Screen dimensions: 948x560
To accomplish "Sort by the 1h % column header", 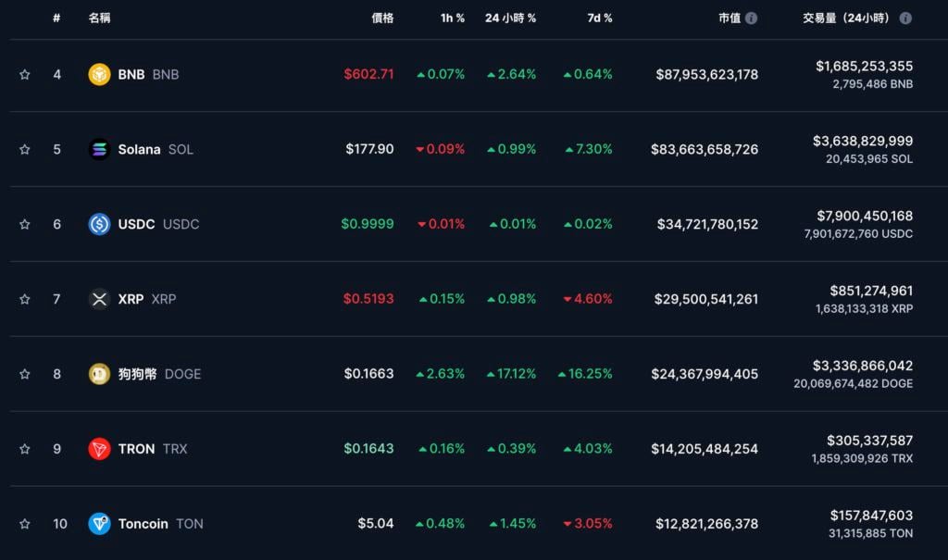I will [453, 19].
